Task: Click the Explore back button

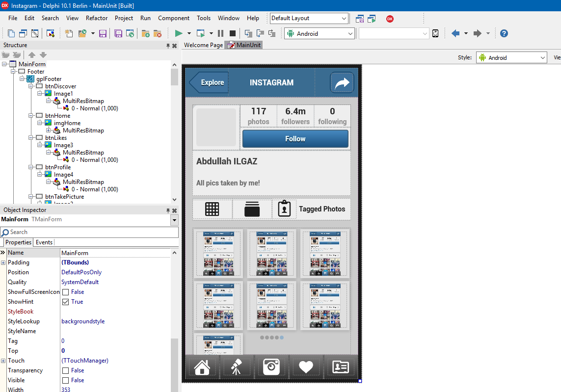Action: (x=209, y=82)
